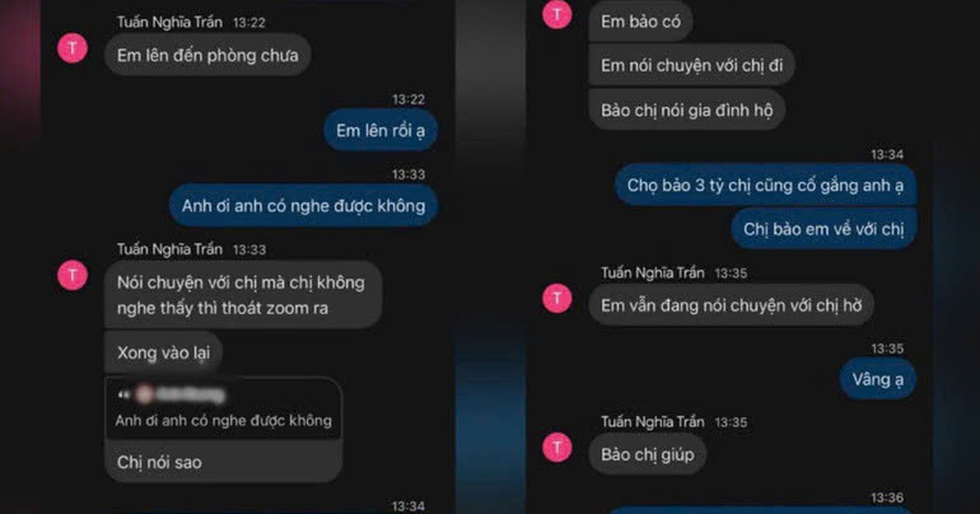Select the blue 'Chọ bảo 3 tỷ chị cũng cố gắng' message

click(x=765, y=185)
